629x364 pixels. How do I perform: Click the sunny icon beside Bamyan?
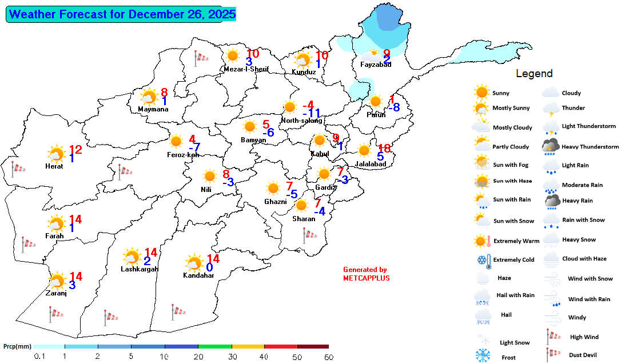pyautogui.click(x=249, y=127)
